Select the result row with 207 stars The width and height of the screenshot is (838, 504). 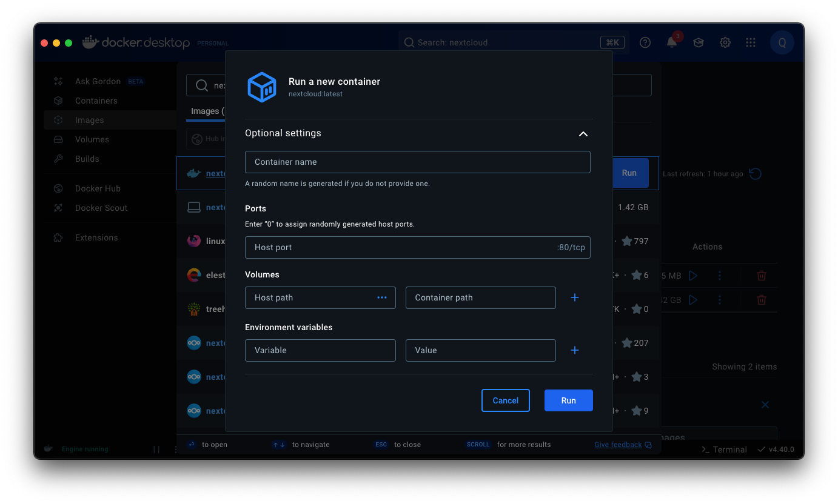(418, 343)
